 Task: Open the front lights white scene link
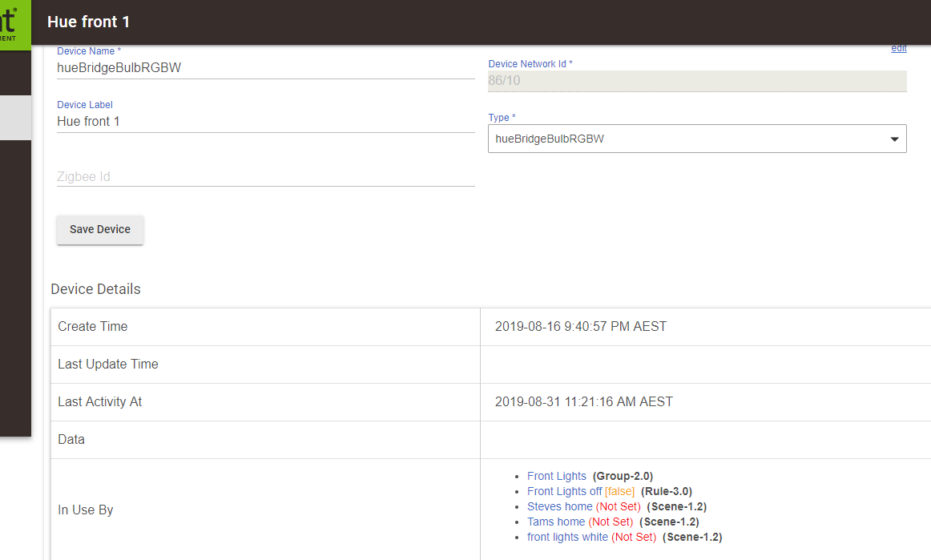[567, 538]
